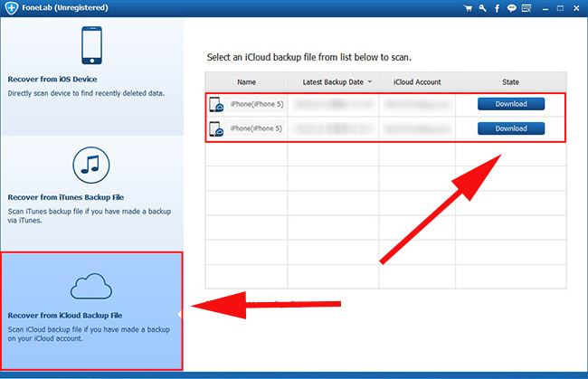Viewport: 588px width, 379px height.
Task: Select Recover from iOS Device tab
Action: point(92,77)
